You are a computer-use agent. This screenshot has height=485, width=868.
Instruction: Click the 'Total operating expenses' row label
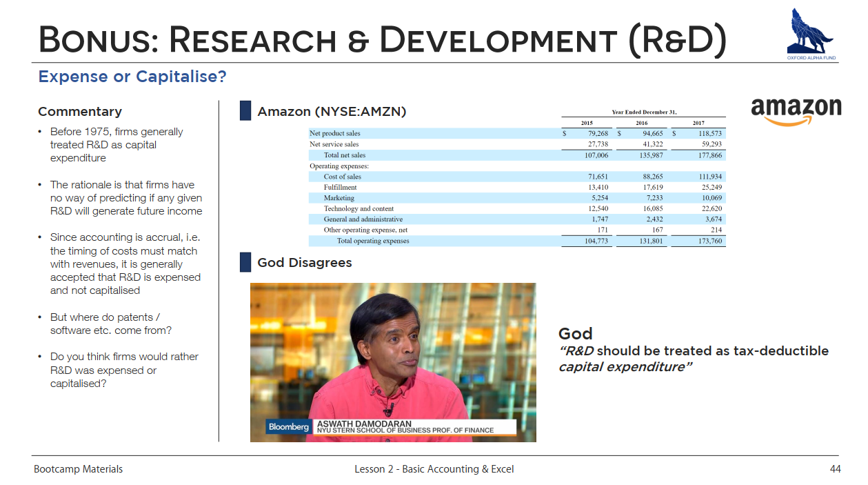tap(373, 241)
